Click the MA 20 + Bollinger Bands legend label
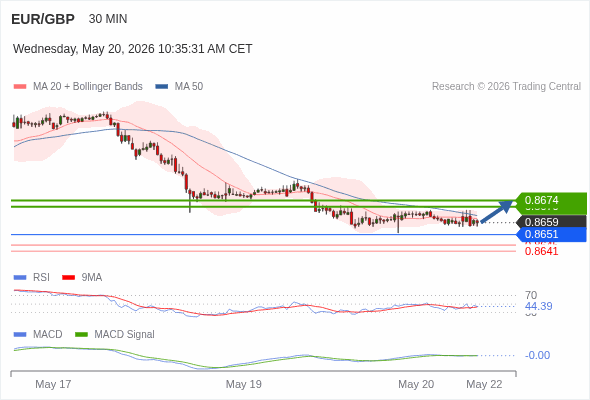This screenshot has height=400, width=590. coord(88,87)
